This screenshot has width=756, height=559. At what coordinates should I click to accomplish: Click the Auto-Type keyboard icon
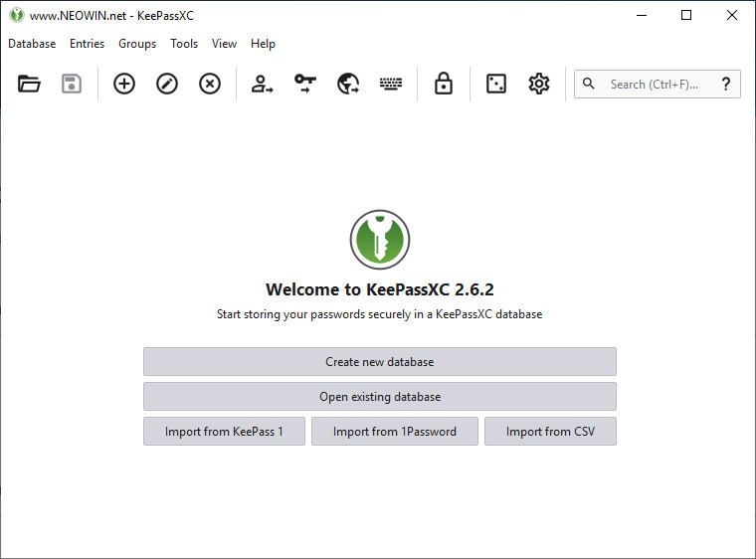(390, 85)
